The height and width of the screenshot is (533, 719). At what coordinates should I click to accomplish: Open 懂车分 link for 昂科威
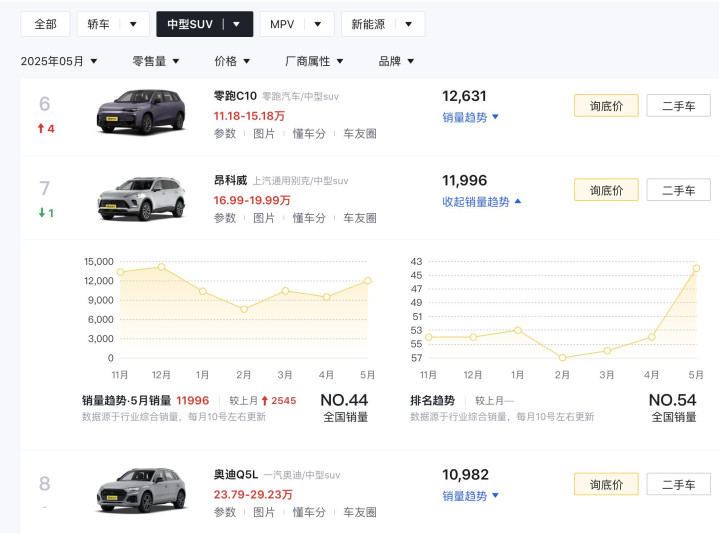coord(309,218)
